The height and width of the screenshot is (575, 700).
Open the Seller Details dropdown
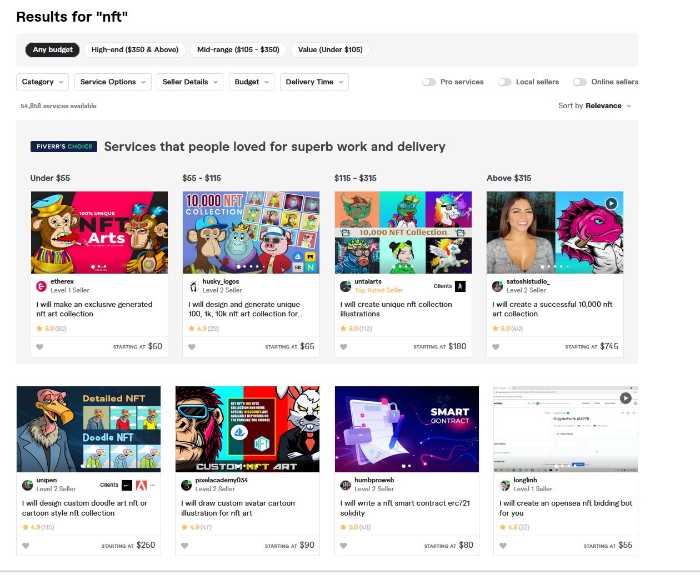(190, 82)
